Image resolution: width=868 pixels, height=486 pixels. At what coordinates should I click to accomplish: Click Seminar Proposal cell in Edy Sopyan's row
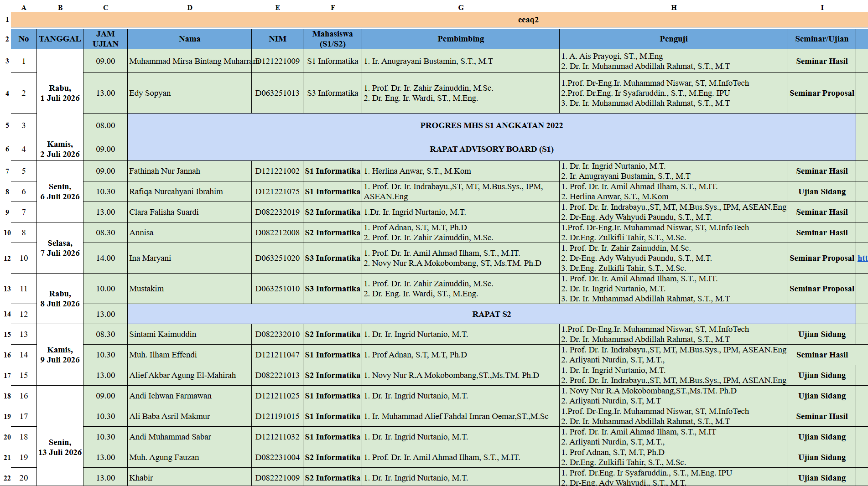[822, 93]
